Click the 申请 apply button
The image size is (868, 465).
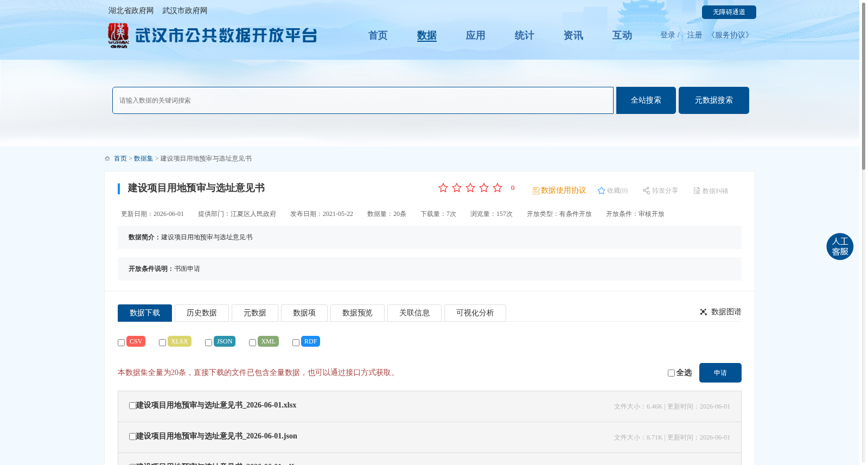[x=720, y=373]
